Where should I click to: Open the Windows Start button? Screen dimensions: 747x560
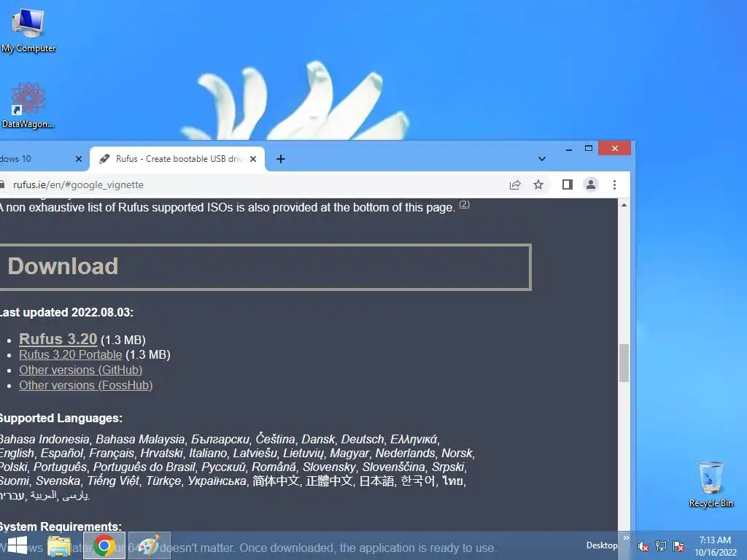click(17, 545)
